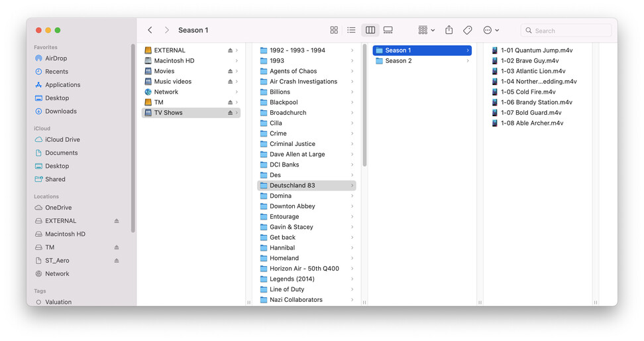
Task: Eject ST_Aero volume in sidebar
Action: click(117, 260)
